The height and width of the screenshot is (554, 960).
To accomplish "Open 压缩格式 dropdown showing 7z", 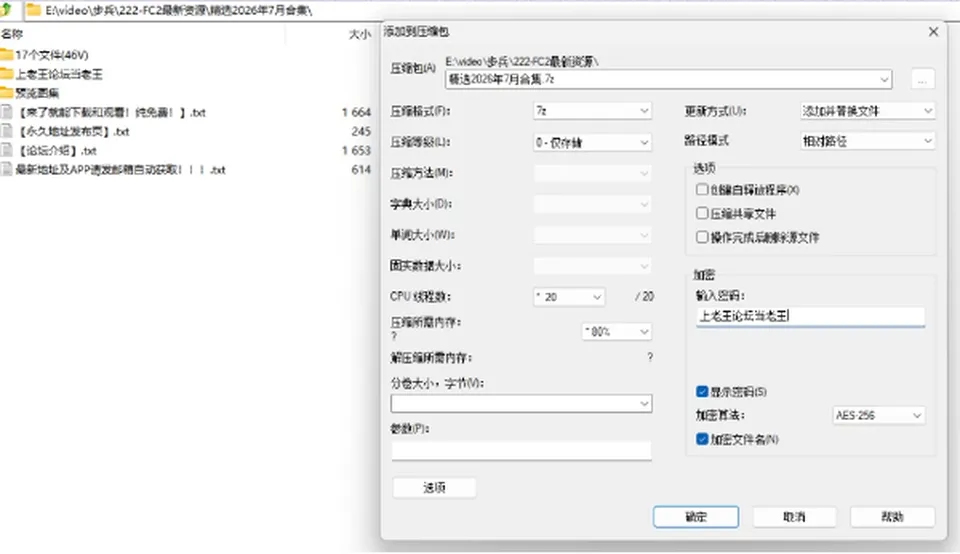I will 592,111.
